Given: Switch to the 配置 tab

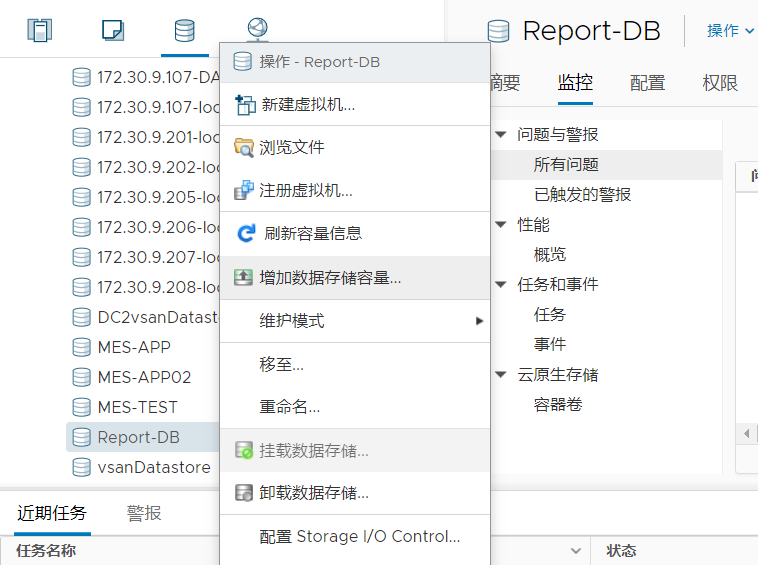Looking at the screenshot, I should pos(647,83).
